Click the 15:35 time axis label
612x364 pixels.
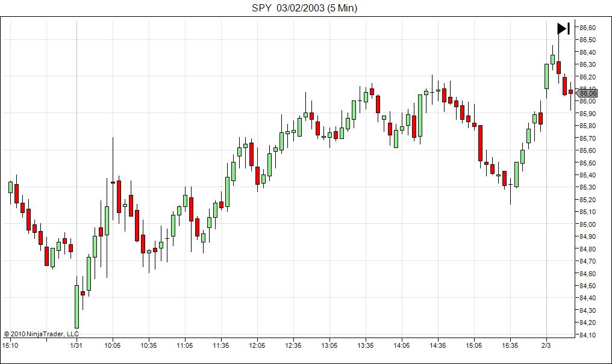pos(510,345)
